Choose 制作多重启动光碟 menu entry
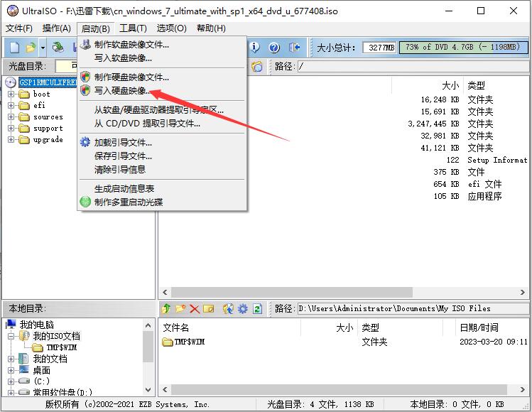Image resolution: width=532 pixels, height=412 pixels. coord(162,202)
